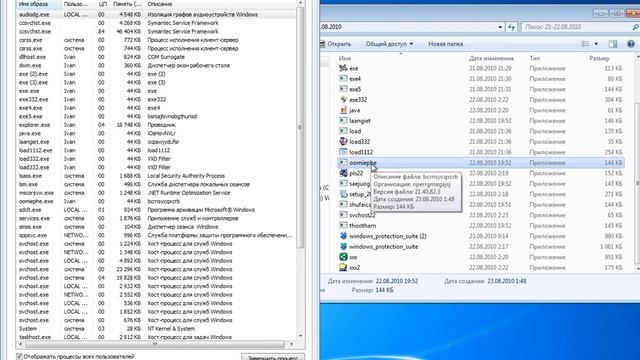Select the exe332 file icon

click(x=343, y=100)
